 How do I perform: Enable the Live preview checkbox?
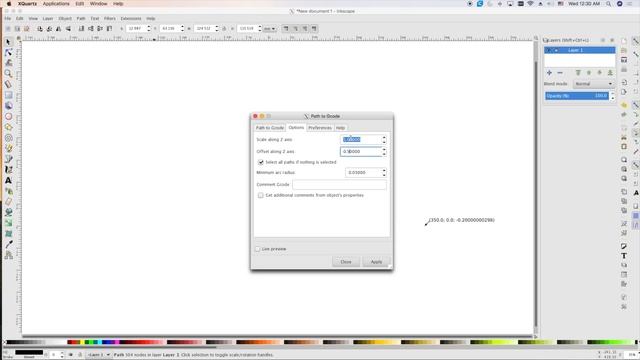(x=258, y=249)
